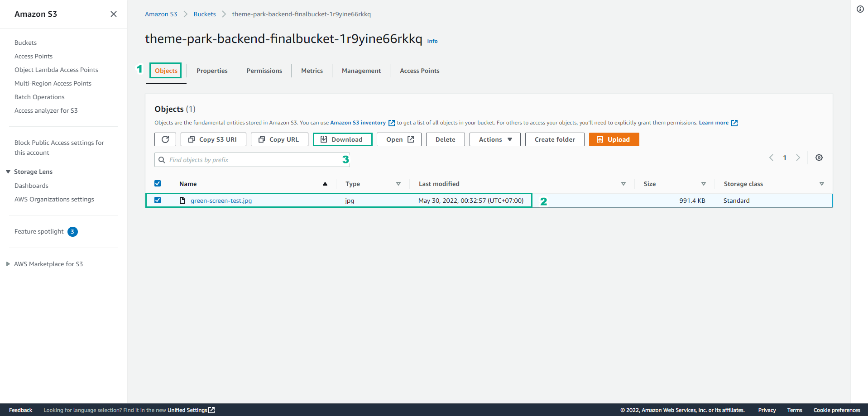Toggle the select-all objects checkbox

coord(158,183)
